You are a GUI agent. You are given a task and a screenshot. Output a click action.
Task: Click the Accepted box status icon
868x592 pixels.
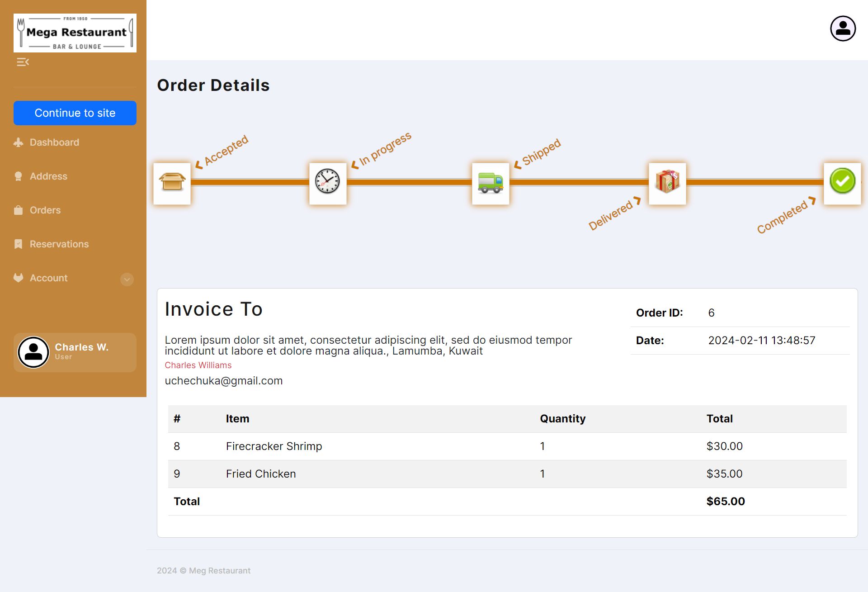(172, 184)
